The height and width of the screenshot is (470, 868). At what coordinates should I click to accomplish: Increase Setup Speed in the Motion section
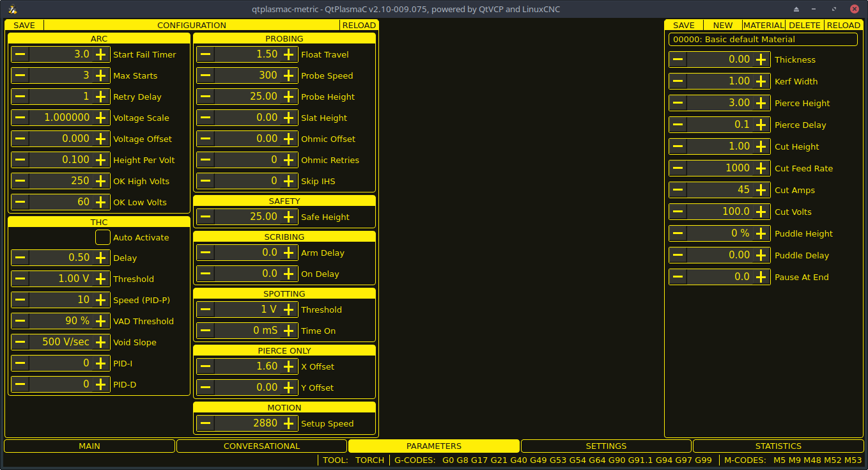(289, 423)
